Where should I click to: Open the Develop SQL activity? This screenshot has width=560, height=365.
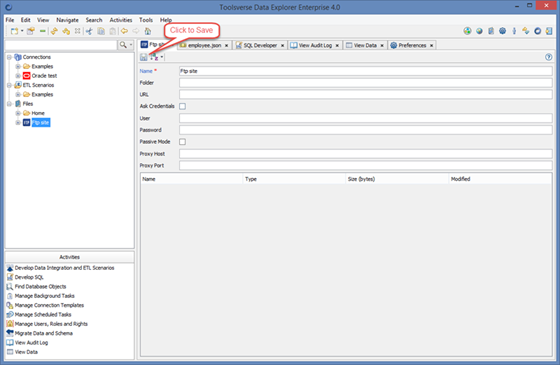(x=29, y=277)
